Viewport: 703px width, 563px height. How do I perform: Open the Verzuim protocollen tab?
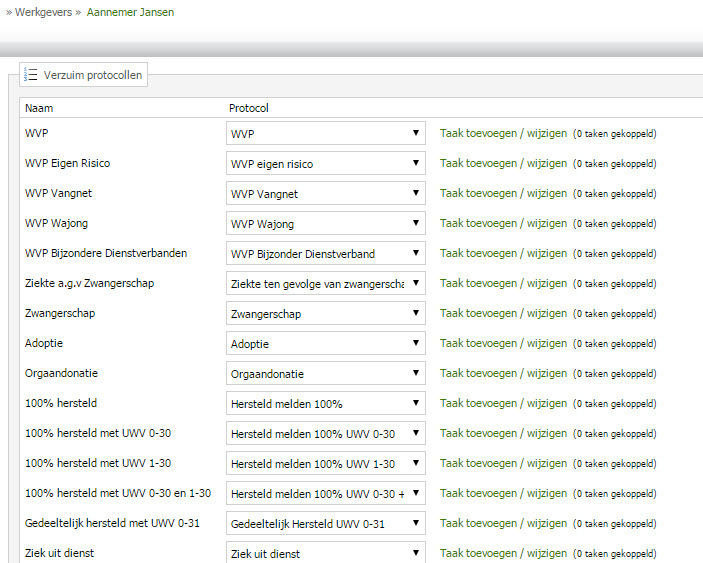click(x=92, y=75)
